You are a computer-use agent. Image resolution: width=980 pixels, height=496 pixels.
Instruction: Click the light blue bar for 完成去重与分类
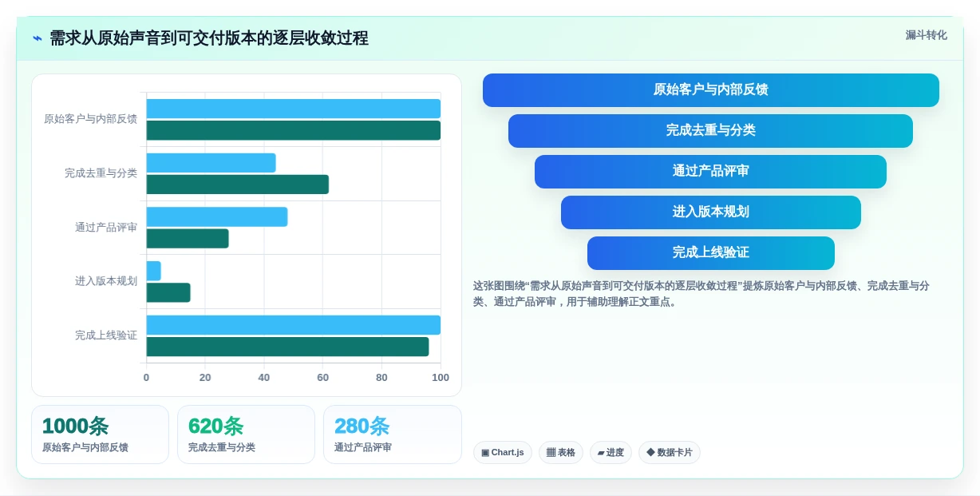pos(211,163)
